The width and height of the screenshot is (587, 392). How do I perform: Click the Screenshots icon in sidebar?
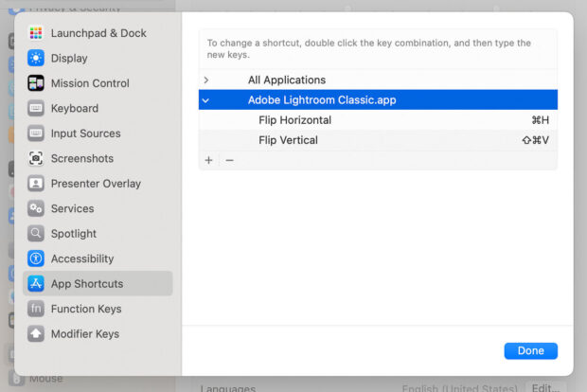[x=36, y=158]
